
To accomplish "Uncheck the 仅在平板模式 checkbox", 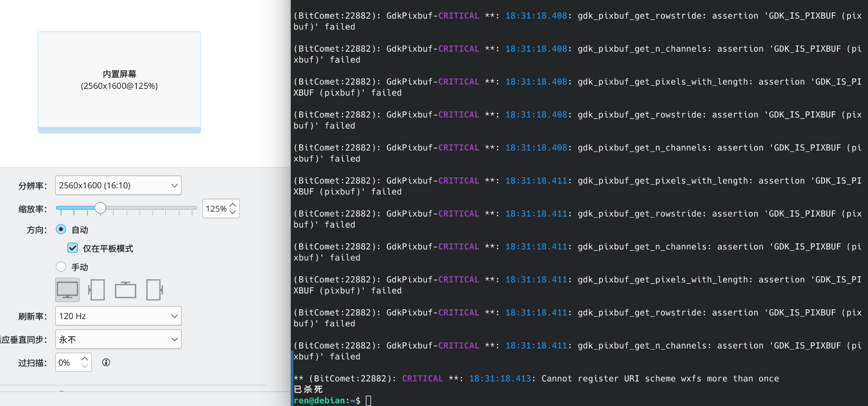I will [x=73, y=248].
